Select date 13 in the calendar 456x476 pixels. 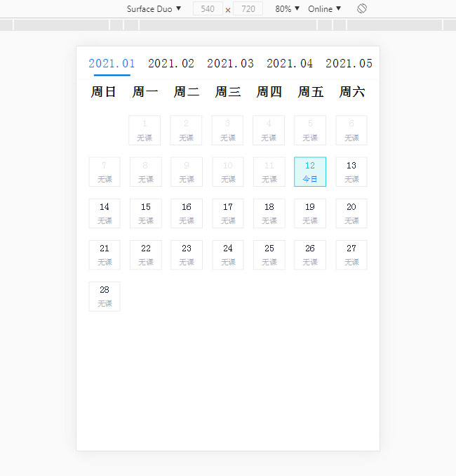coord(351,172)
